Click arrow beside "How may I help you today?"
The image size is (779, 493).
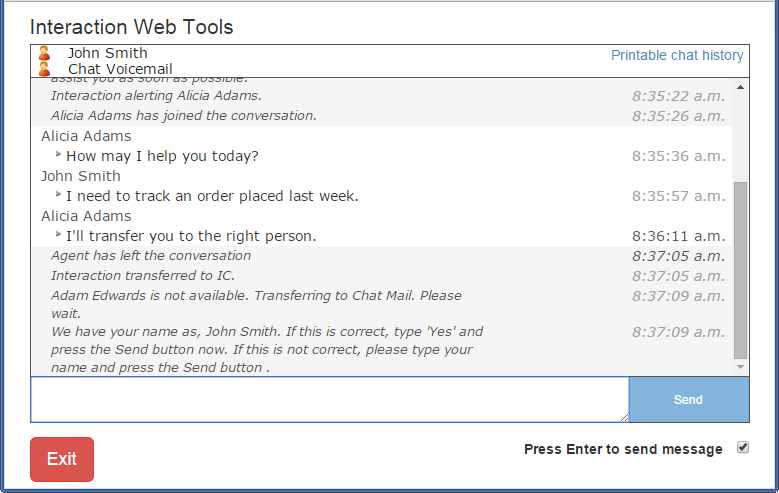pos(58,155)
